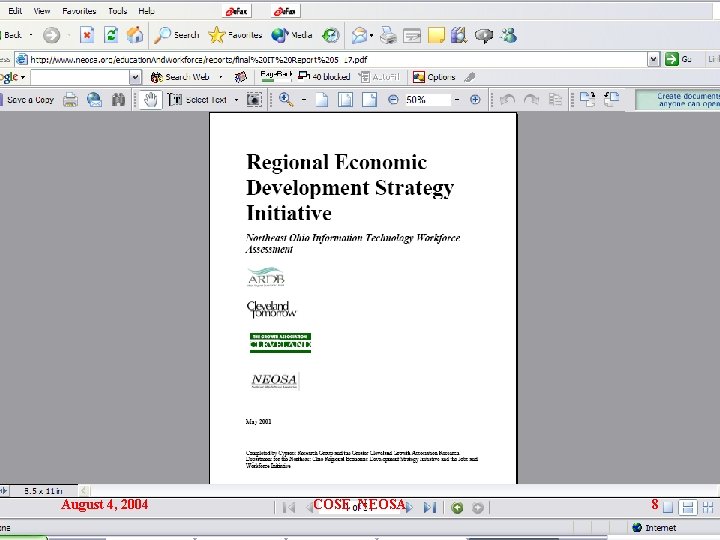Activate the Select Text tool
Viewport: 720px width, 540px height.
pos(197,100)
